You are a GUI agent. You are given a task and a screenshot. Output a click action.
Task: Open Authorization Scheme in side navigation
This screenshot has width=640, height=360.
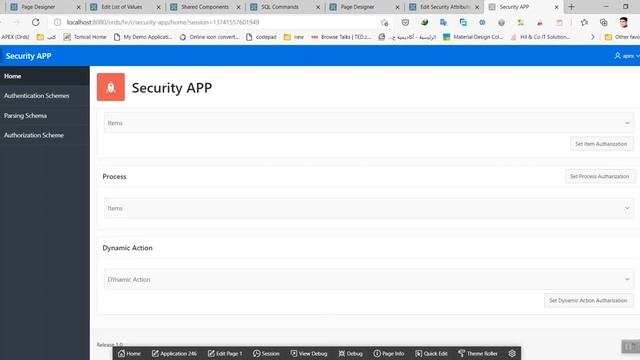coord(45,135)
